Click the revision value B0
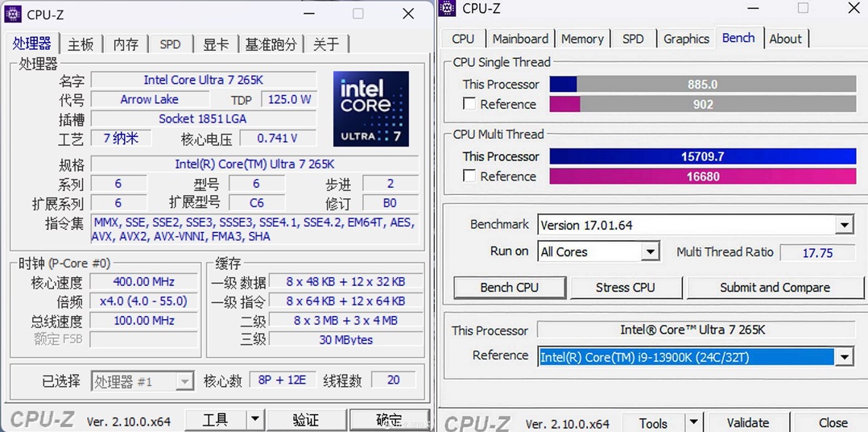Viewport: 868px width, 432px height. tap(390, 203)
